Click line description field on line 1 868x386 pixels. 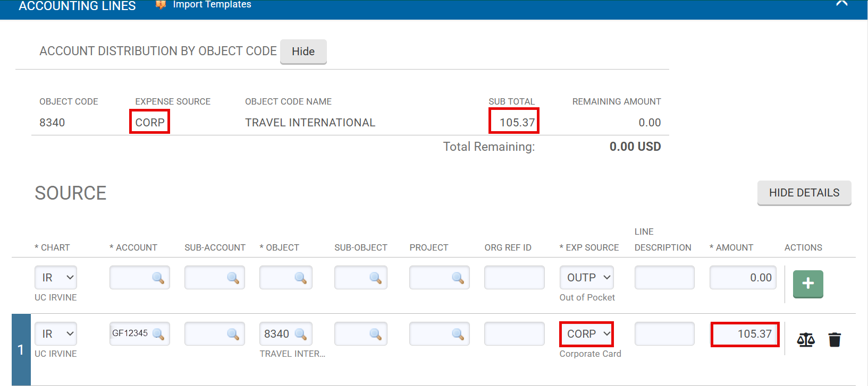point(664,334)
